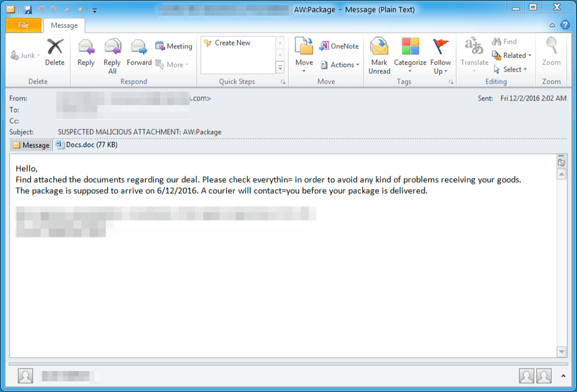Viewport: 577px width, 392px height.
Task: Open the Quick Steps dialog launcher
Action: (283, 82)
